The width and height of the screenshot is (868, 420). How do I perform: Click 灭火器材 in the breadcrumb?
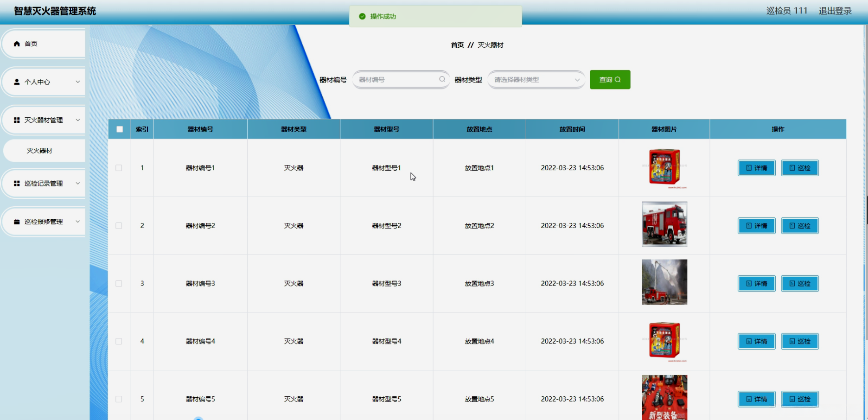(x=491, y=45)
